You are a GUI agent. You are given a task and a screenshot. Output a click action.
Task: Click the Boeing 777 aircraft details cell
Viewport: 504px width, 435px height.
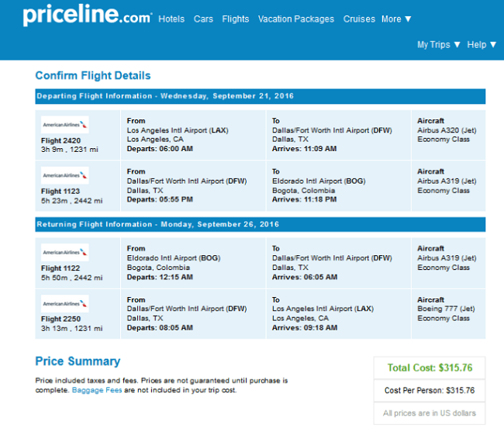click(x=448, y=314)
